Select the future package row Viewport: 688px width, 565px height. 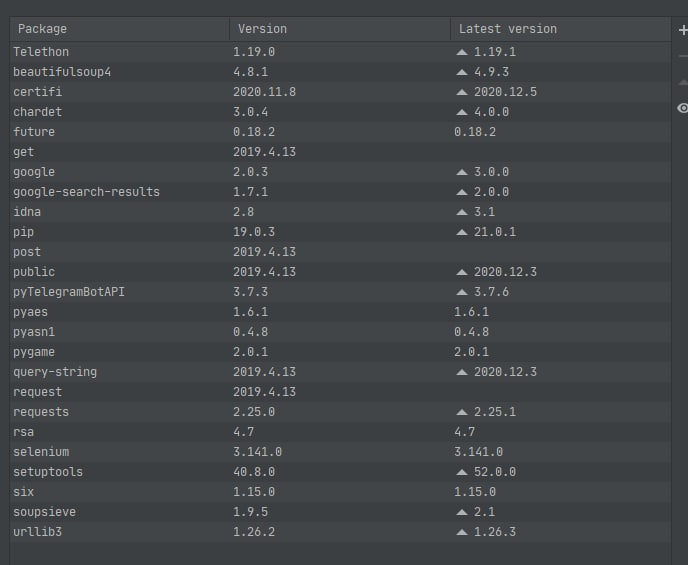pyautogui.click(x=340, y=132)
